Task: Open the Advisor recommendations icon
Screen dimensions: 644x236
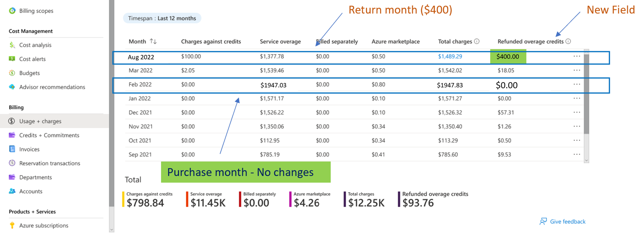Action: [x=12, y=87]
